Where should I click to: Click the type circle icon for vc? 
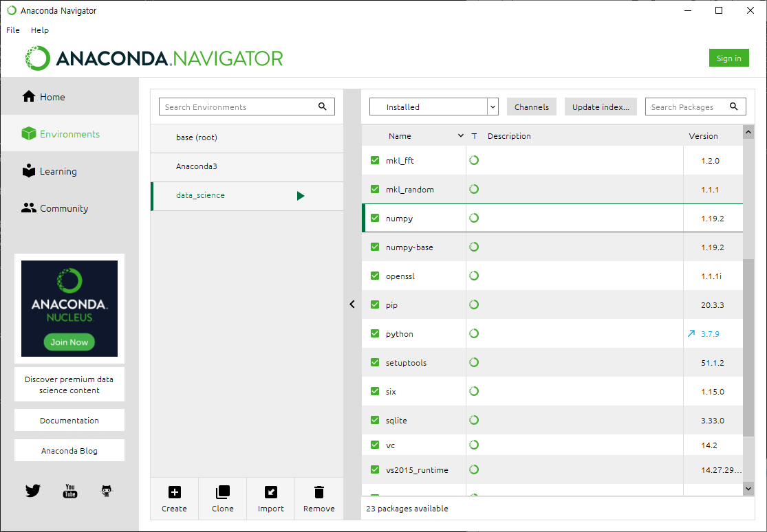473,445
